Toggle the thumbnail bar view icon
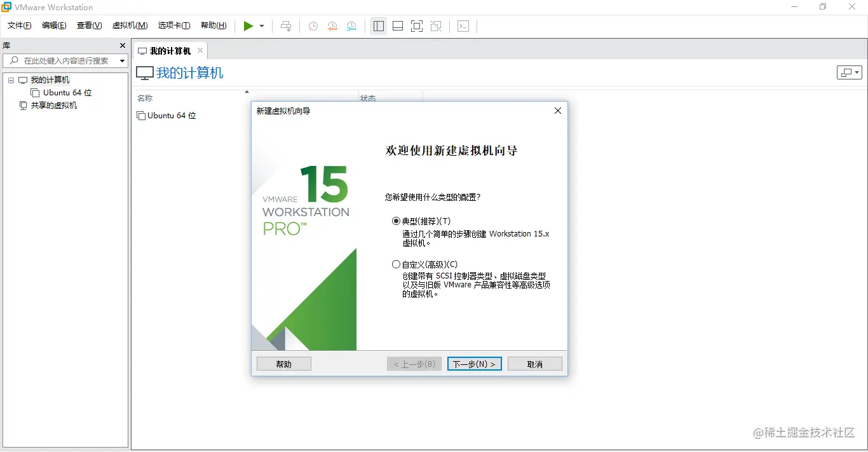This screenshot has height=452, width=868. (x=398, y=26)
